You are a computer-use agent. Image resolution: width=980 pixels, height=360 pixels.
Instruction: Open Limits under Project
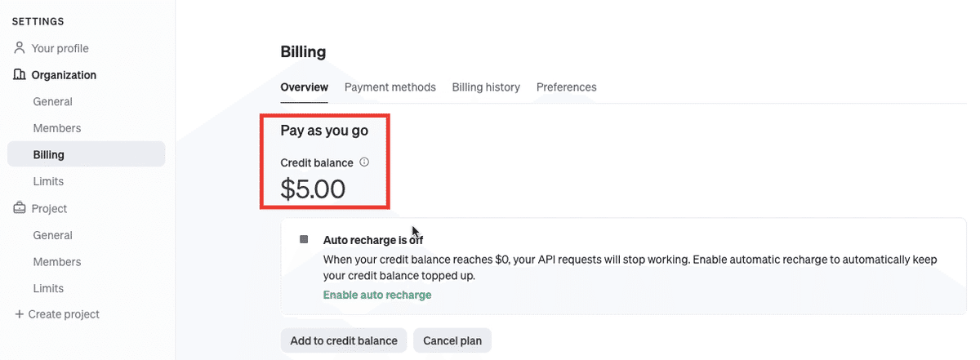[x=48, y=288]
